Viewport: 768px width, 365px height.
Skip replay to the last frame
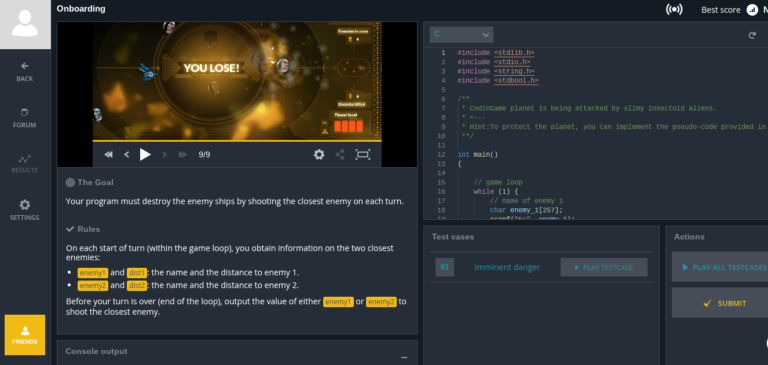(183, 154)
